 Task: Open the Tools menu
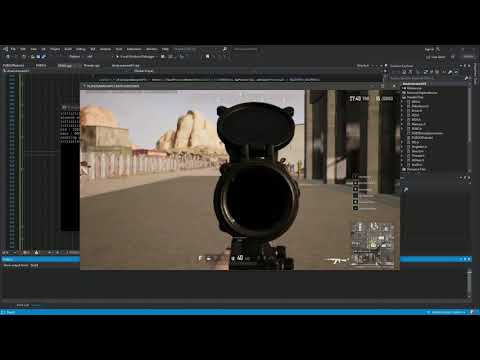click(119, 49)
